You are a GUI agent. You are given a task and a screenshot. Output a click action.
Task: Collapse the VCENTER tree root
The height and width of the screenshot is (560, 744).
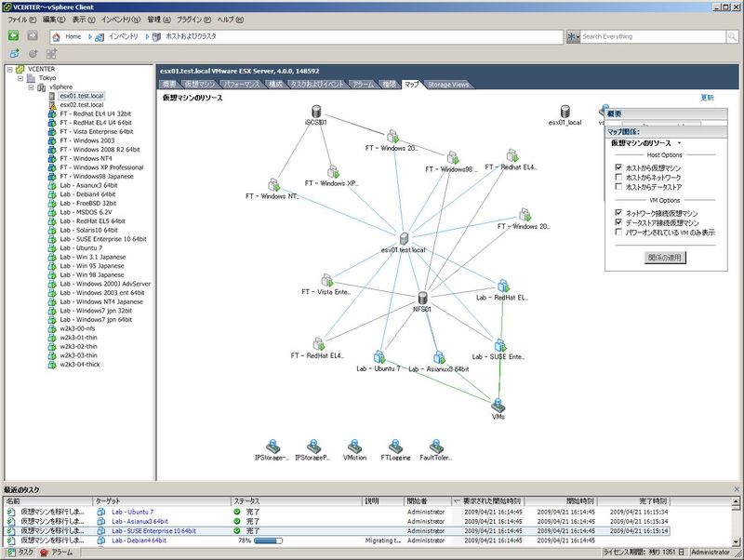pos(9,69)
